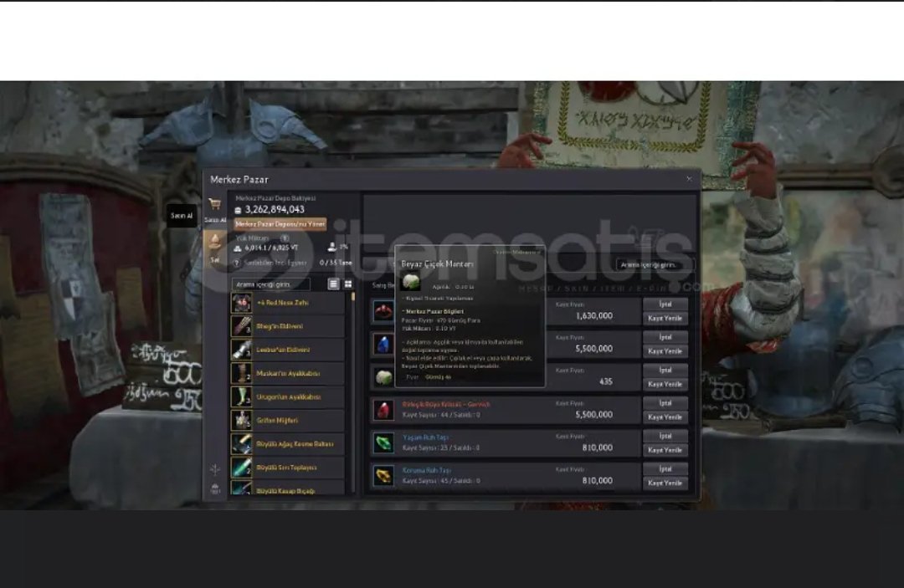
Task: Click Kayıt Yenile on the Garmoth listing
Action: point(665,417)
